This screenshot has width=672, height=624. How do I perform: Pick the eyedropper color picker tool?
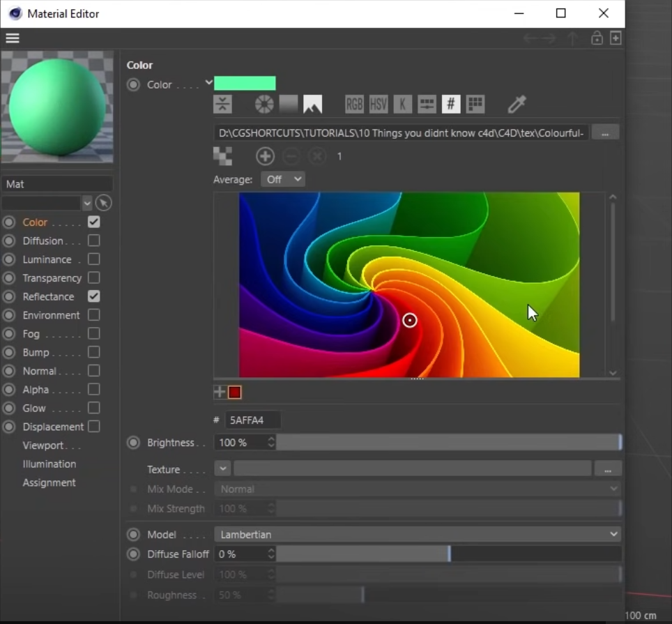pyautogui.click(x=517, y=105)
